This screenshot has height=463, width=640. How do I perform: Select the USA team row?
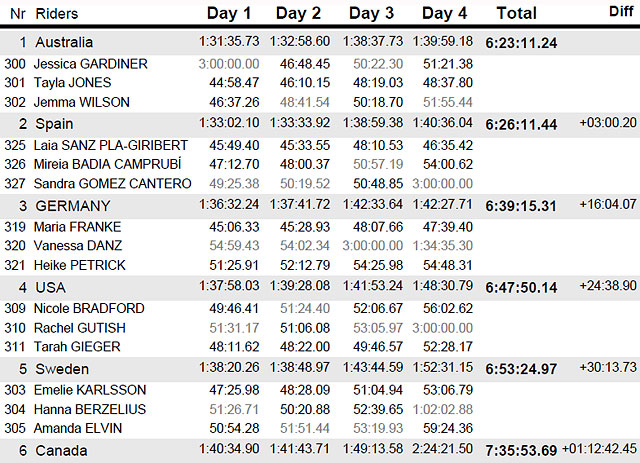point(320,287)
